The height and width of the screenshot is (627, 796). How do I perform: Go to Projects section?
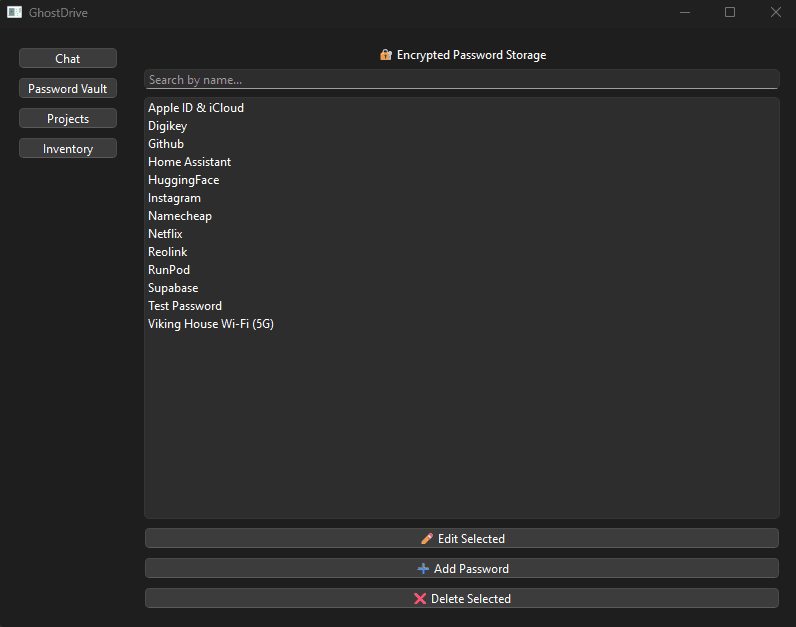tap(68, 118)
